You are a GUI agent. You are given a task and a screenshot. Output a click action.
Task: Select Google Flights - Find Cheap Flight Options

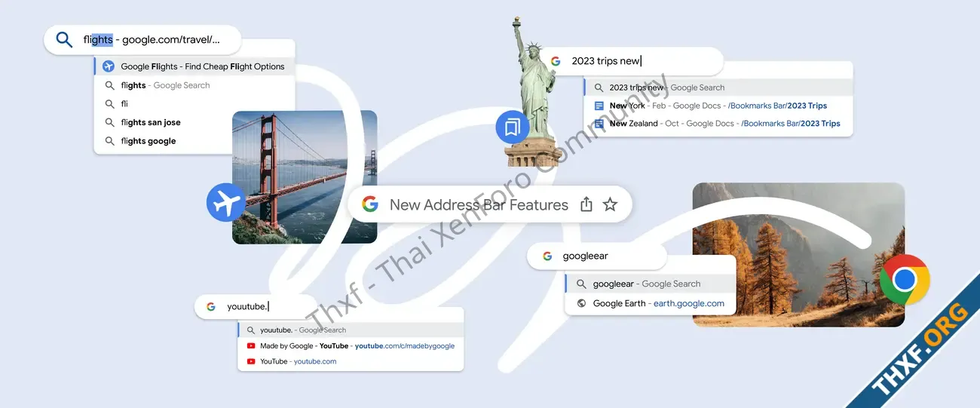tap(194, 66)
